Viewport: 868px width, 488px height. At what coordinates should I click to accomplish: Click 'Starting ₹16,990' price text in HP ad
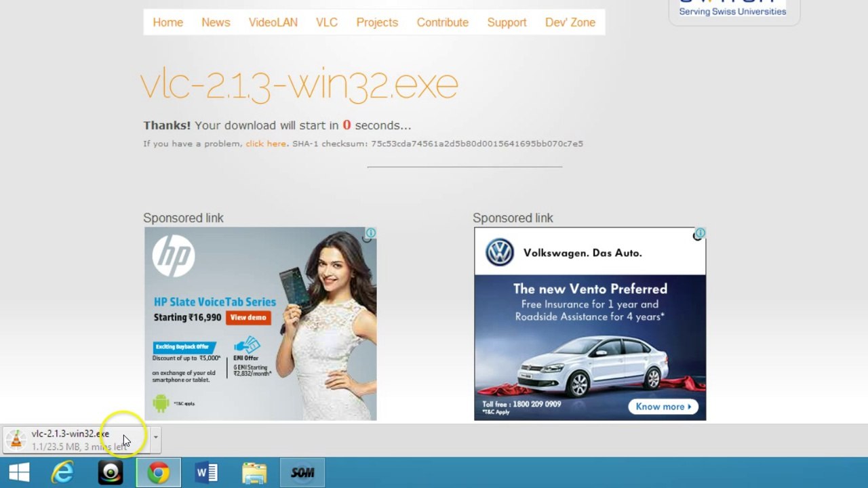(188, 317)
